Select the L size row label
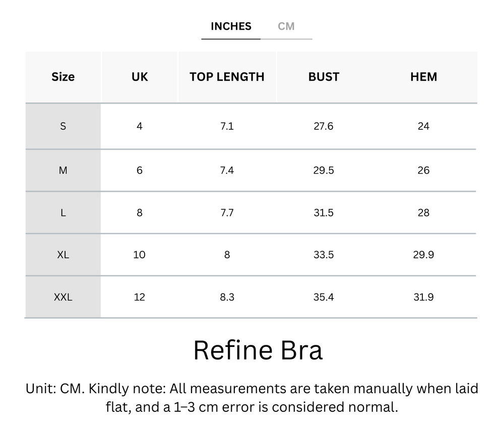Image resolution: width=504 pixels, height=437 pixels. [63, 212]
